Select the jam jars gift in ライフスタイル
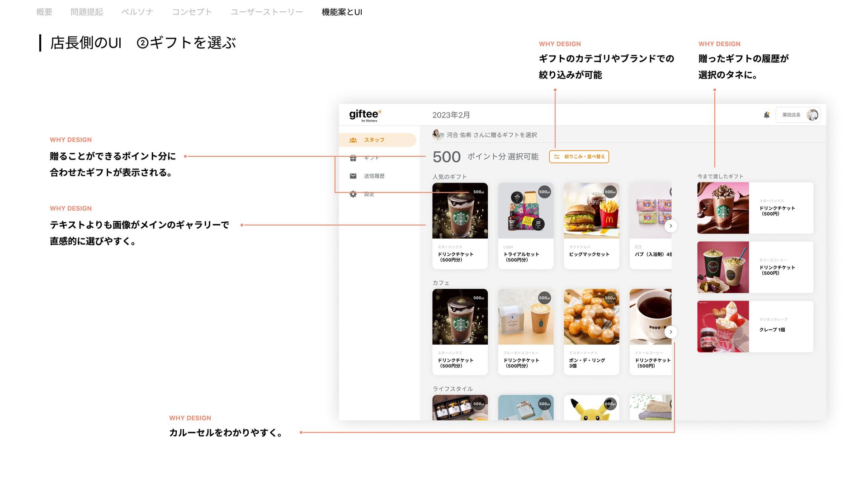 pos(460,408)
